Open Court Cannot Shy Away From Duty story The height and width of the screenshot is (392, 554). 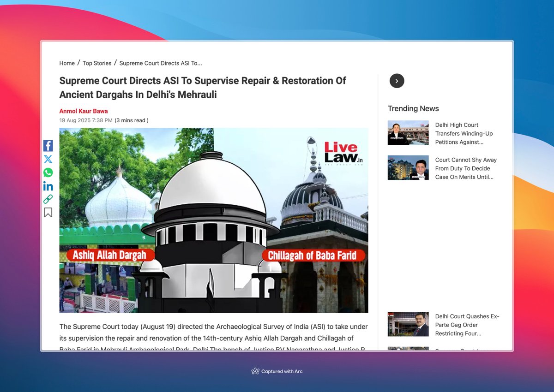[x=466, y=168]
